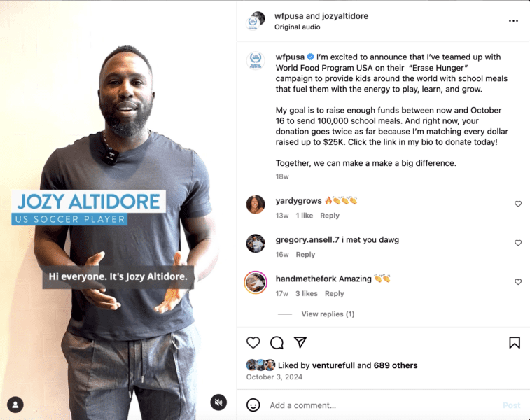Like gregory.ansell.7 comment heart

pos(518,243)
